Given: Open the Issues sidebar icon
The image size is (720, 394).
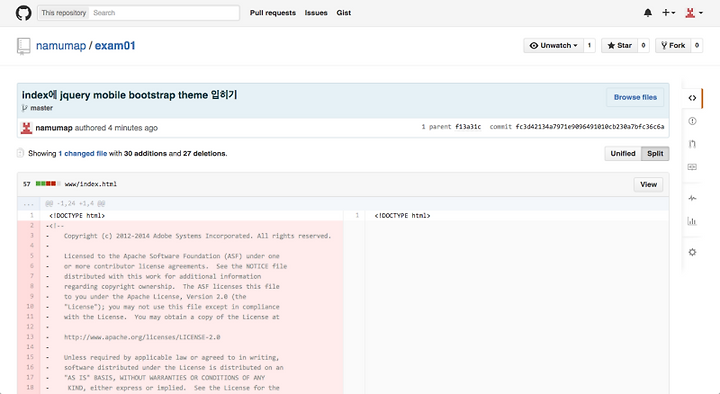Looking at the screenshot, I should [692, 121].
